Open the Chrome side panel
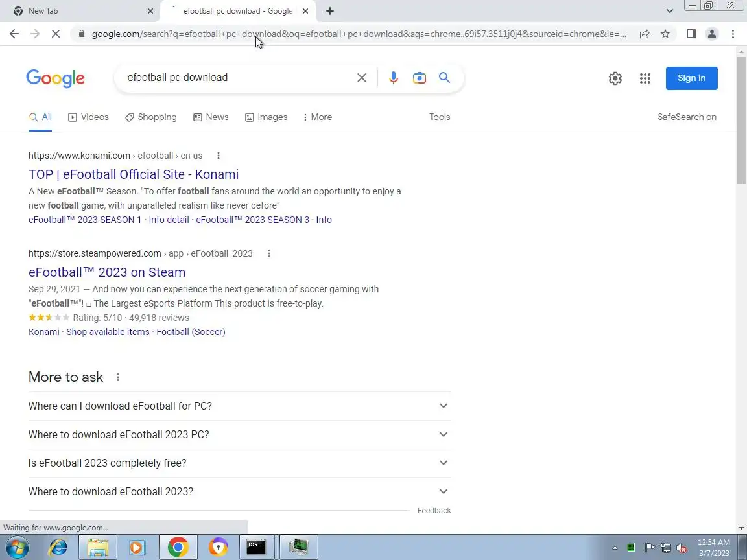 [691, 34]
